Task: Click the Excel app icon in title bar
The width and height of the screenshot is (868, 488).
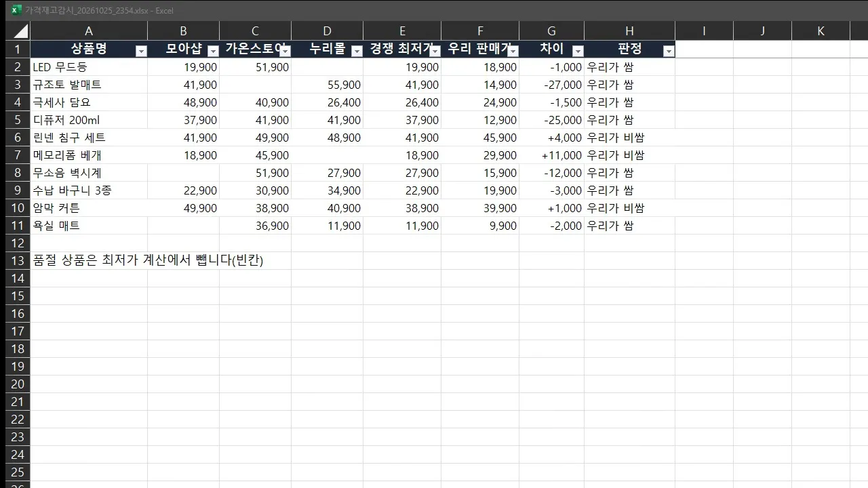Action: tap(17, 10)
